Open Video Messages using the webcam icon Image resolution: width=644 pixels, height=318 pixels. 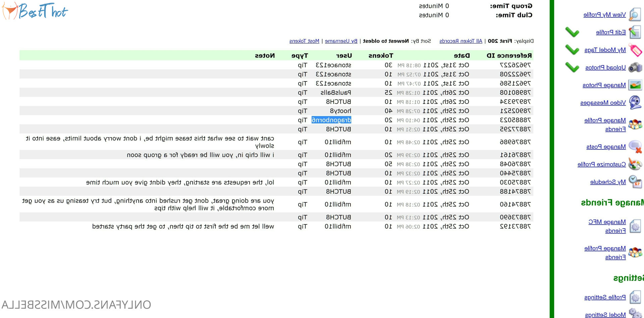click(635, 103)
